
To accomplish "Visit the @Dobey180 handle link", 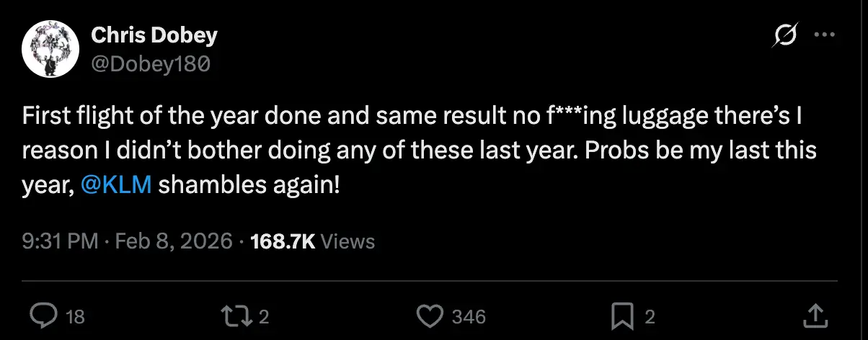I will (151, 64).
